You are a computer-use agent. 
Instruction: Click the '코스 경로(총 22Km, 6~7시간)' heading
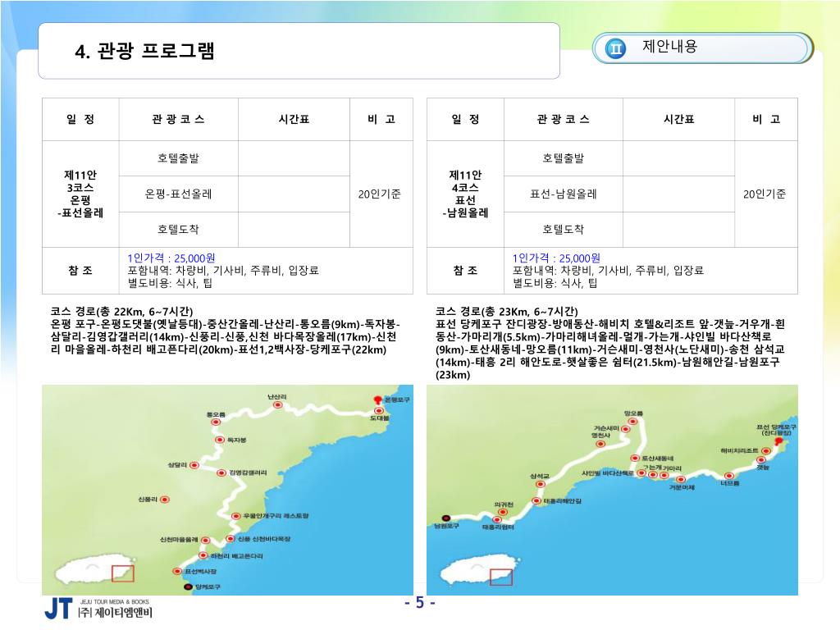coord(121,312)
